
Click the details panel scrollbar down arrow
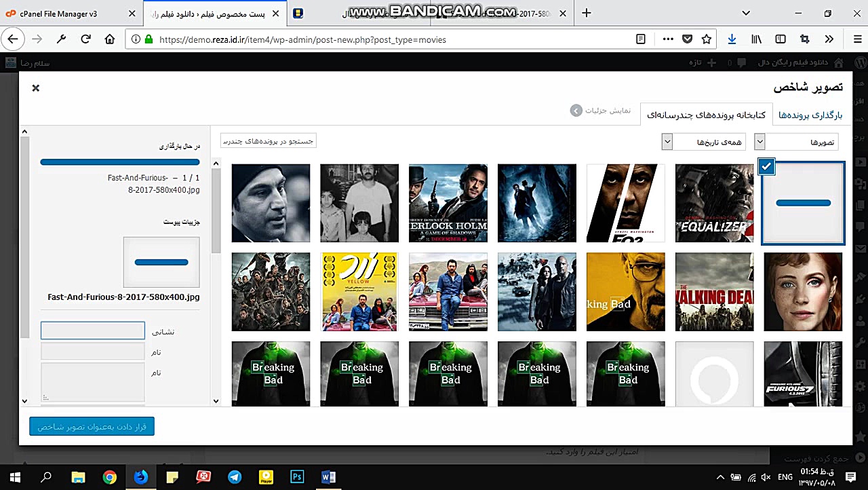(24, 401)
